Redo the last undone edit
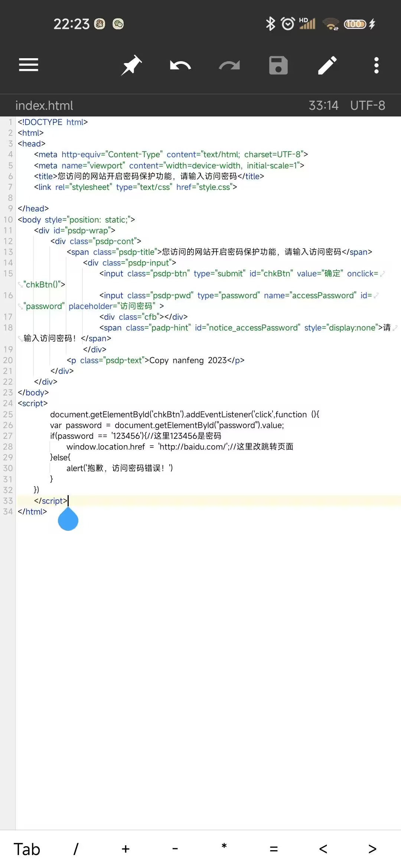This screenshot has height=868, width=401. (229, 66)
